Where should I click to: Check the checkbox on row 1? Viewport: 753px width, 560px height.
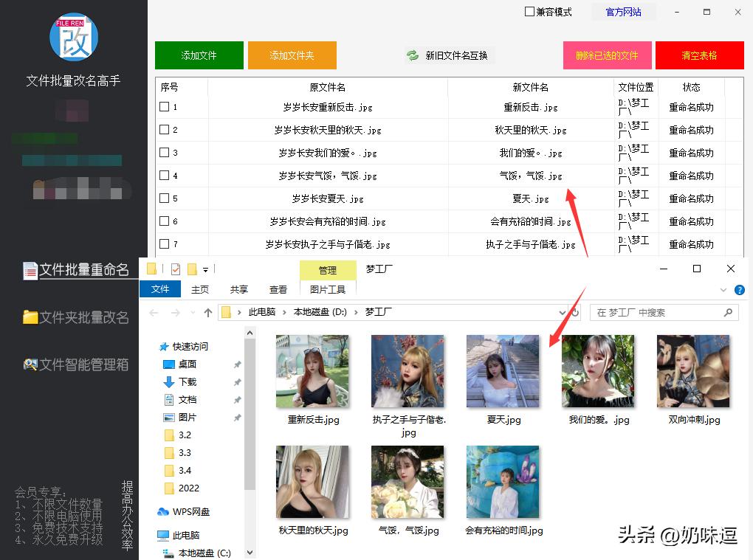click(164, 107)
